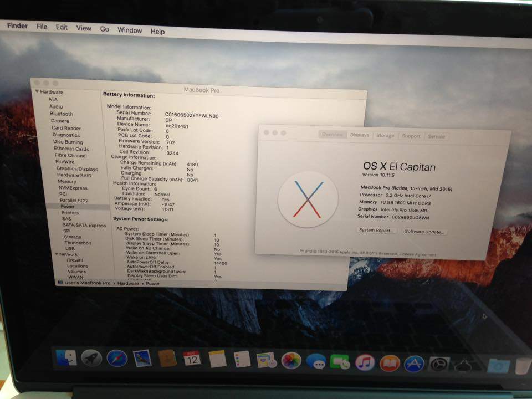Select Disc Burning in the sidebar

(x=68, y=142)
